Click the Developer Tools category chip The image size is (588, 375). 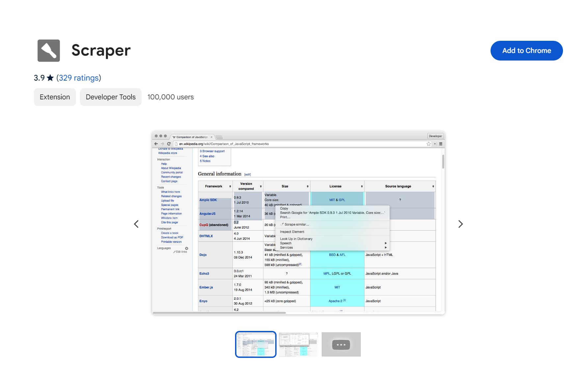(x=111, y=97)
